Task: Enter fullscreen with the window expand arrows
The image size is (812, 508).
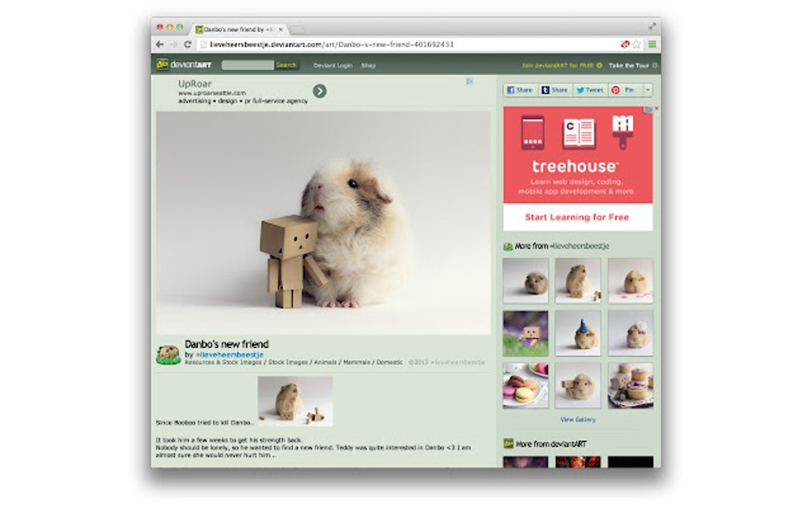Action: click(x=652, y=26)
